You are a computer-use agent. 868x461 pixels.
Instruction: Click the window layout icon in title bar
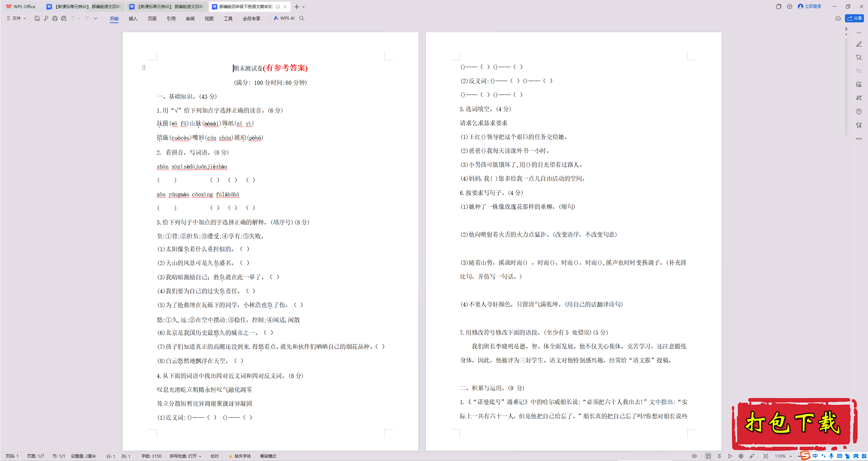pos(779,6)
